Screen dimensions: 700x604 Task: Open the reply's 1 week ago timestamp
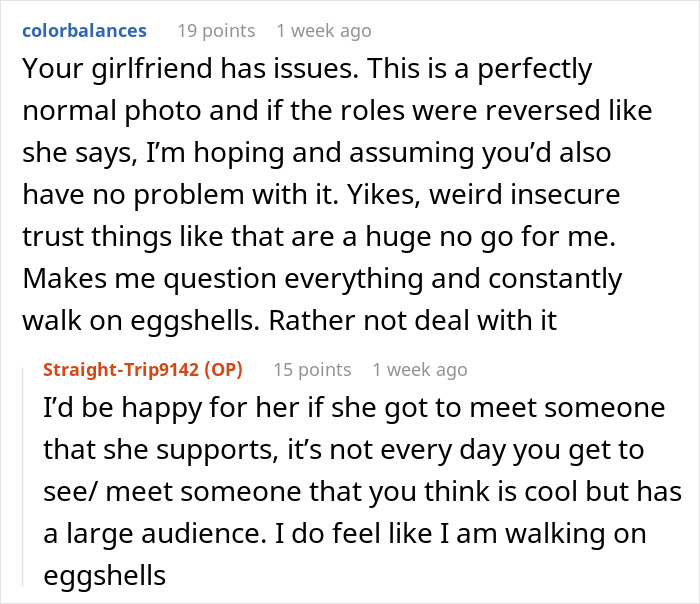(x=419, y=369)
